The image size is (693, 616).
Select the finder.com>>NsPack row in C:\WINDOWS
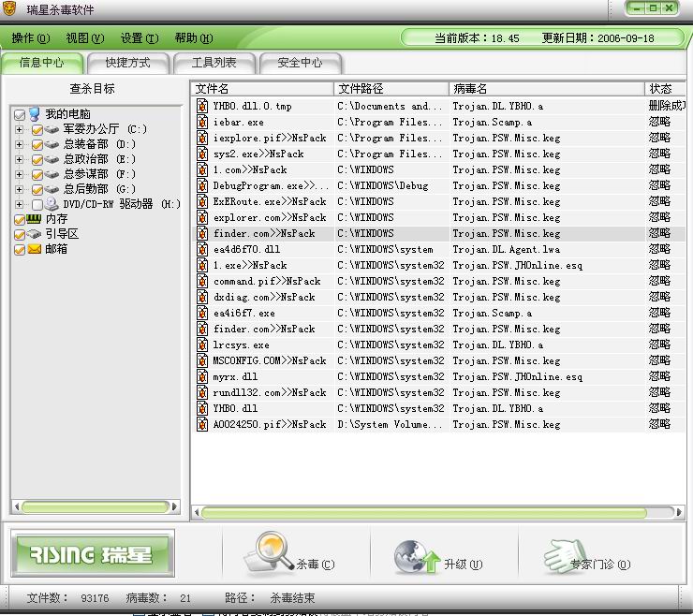(x=439, y=233)
